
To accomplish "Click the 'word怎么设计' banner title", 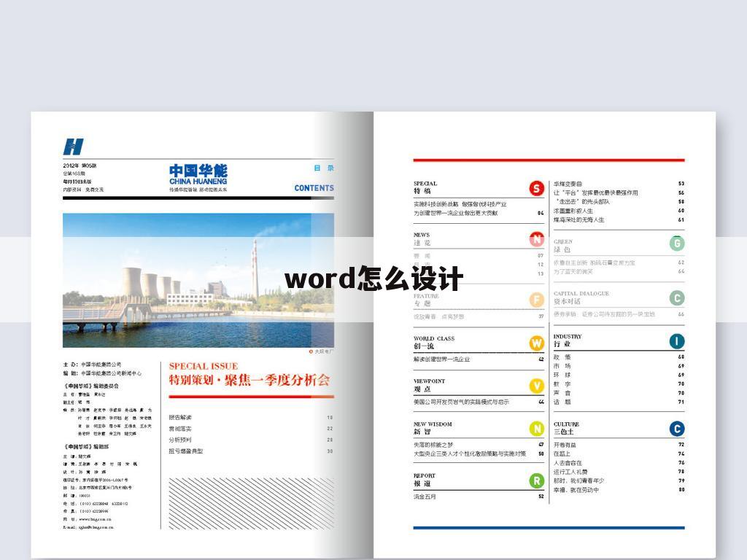I will coord(374,279).
